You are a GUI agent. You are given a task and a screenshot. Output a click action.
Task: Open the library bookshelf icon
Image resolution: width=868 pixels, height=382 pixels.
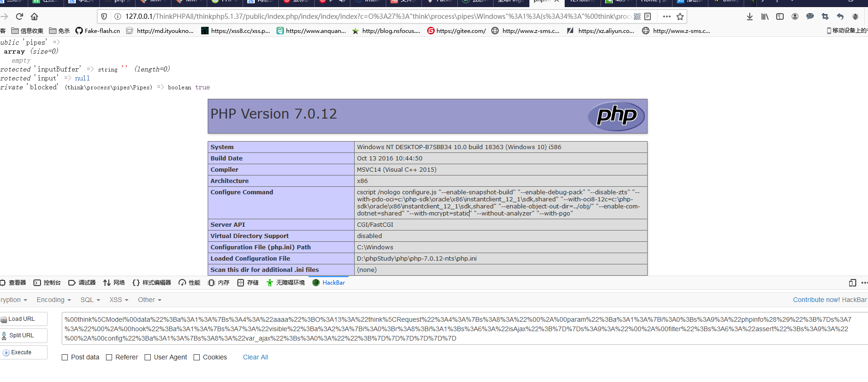[765, 16]
